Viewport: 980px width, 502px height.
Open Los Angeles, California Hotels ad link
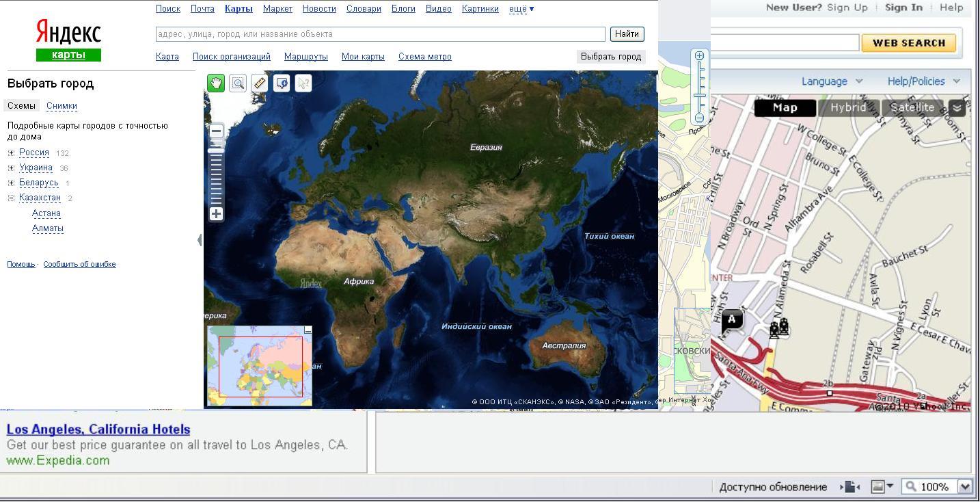pos(98,430)
